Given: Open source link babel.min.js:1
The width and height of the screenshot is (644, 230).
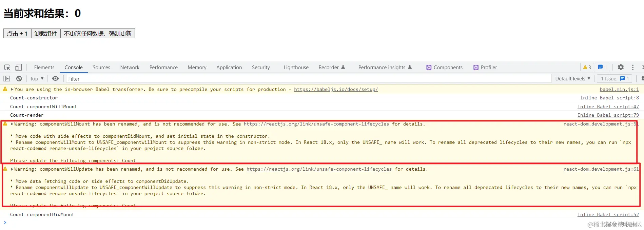Looking at the screenshot, I should click(x=619, y=89).
